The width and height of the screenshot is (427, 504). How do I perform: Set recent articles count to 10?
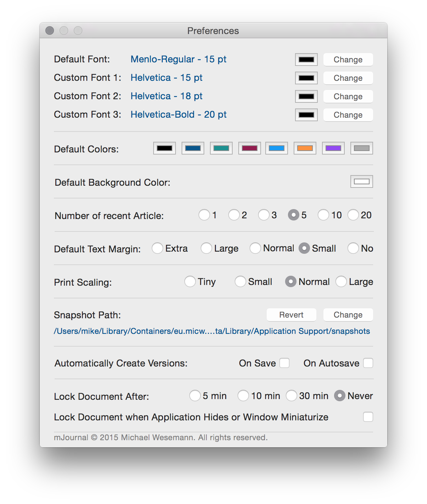323,215
